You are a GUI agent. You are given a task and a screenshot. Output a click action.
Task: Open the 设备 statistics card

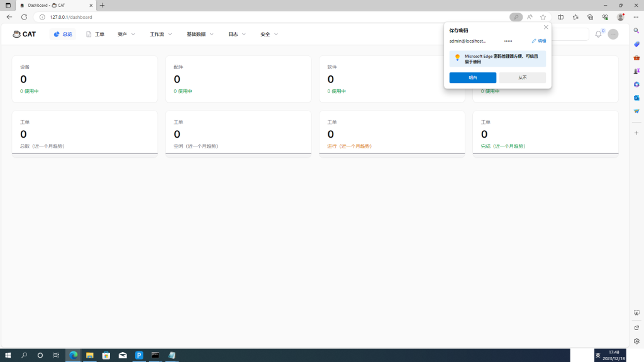85,79
